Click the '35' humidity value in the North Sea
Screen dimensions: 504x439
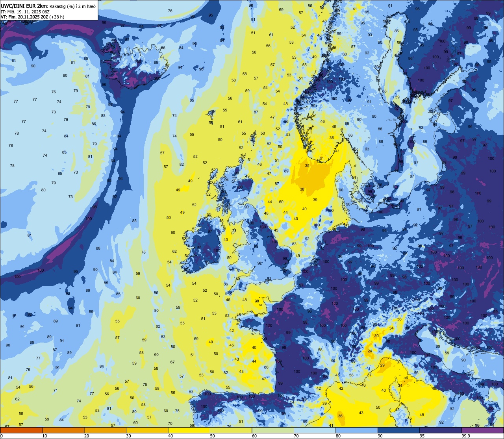tap(307, 166)
